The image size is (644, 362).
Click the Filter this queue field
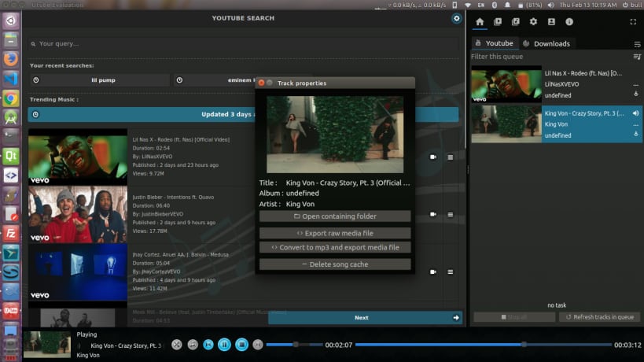pos(550,57)
